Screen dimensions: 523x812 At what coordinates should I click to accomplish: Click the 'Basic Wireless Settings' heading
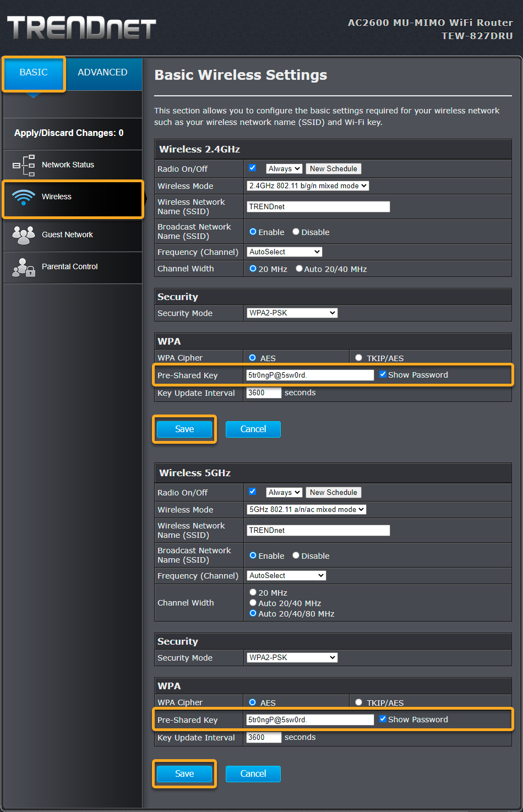pyautogui.click(x=241, y=75)
